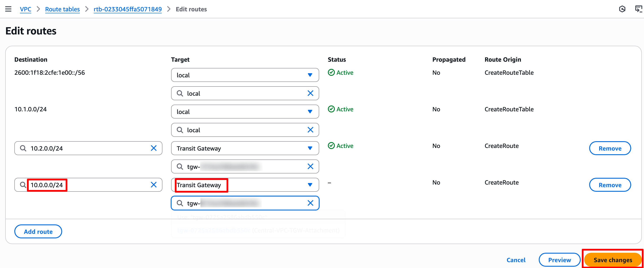Clear second local target search field
644x268 pixels.
310,130
